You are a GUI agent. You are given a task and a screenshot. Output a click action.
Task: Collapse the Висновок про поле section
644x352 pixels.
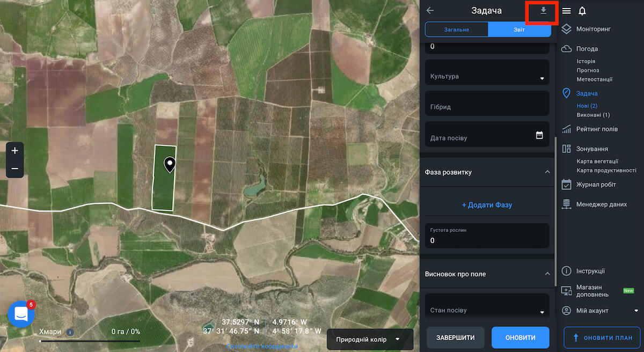[x=547, y=274]
